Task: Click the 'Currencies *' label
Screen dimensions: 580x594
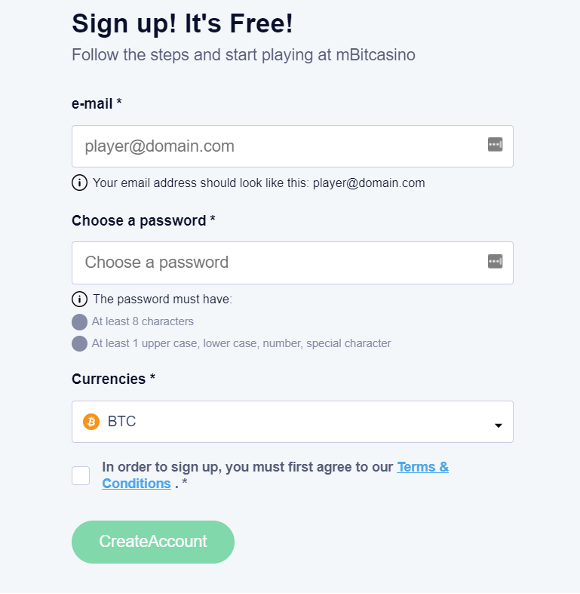Action: click(113, 379)
